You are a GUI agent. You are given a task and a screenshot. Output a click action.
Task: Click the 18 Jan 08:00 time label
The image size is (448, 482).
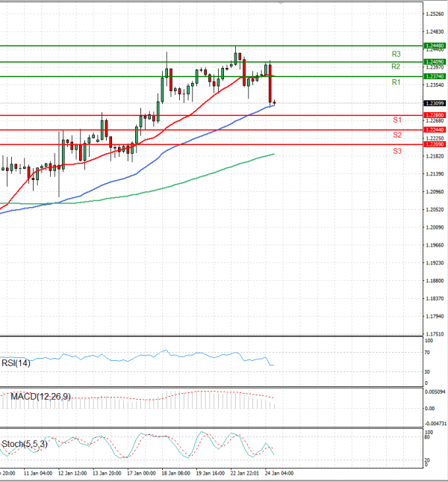[x=175, y=473]
